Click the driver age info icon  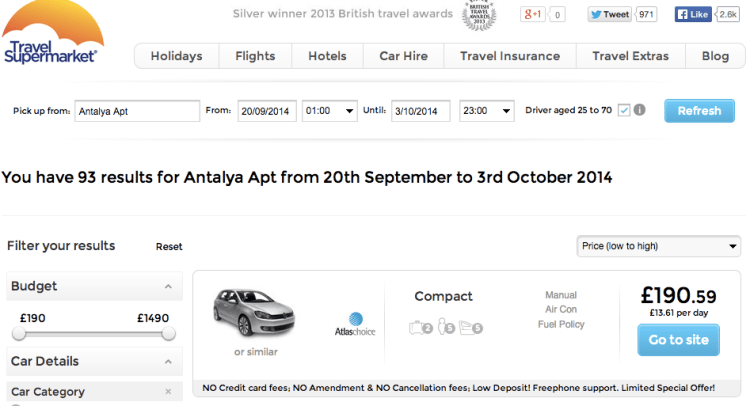tap(640, 110)
